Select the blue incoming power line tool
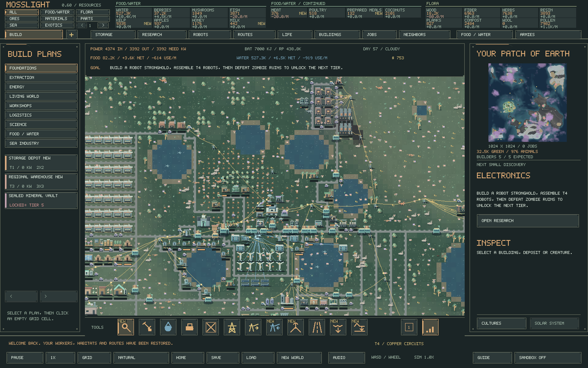Image resolution: width=588 pixels, height=368 pixels. click(x=274, y=327)
